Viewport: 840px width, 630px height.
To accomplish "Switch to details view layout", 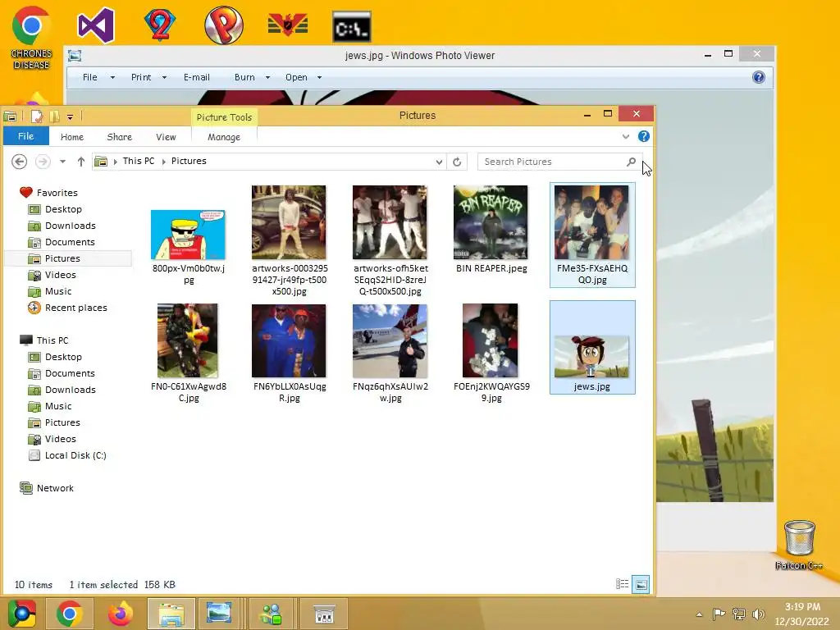I will 622,584.
